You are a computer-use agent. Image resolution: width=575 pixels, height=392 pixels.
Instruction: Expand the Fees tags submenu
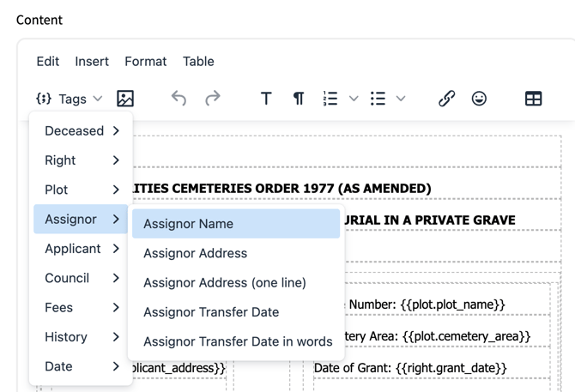click(82, 308)
